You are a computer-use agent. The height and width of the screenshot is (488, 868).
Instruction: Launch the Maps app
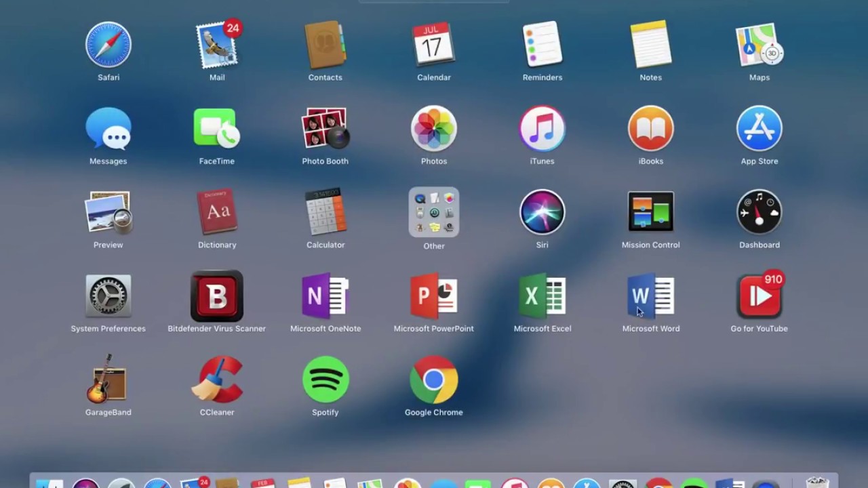[x=759, y=45]
